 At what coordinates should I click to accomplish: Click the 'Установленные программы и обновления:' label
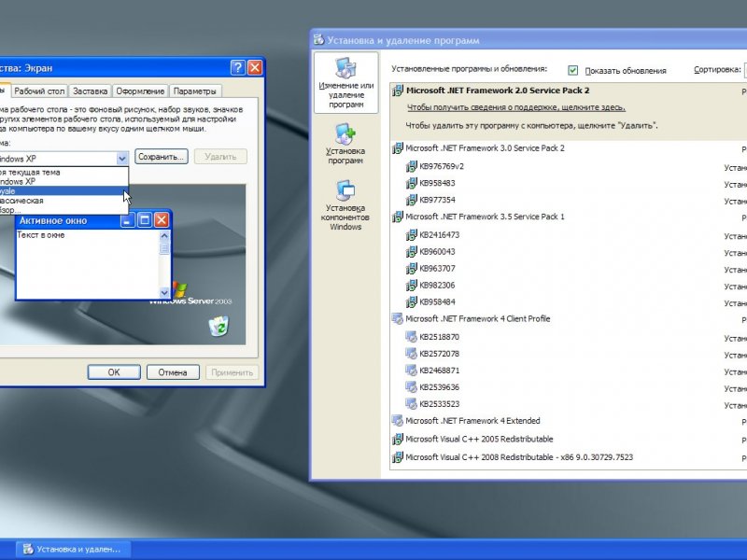click(x=470, y=69)
